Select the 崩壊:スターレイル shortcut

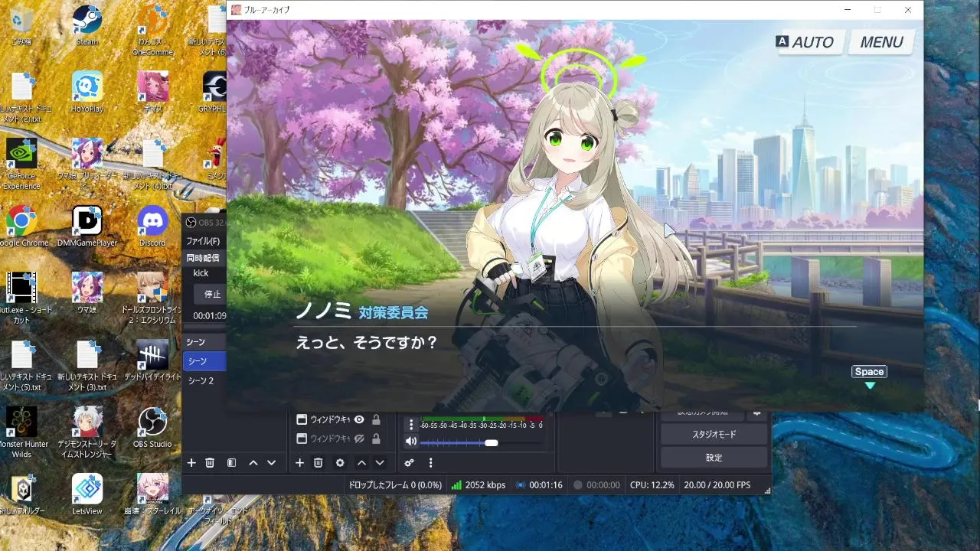[x=152, y=494]
